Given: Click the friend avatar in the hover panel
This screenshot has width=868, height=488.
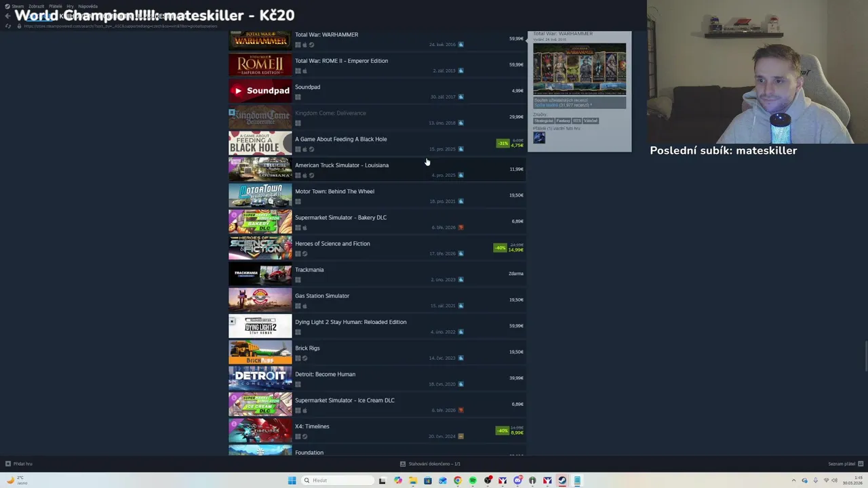Looking at the screenshot, I should click(539, 138).
